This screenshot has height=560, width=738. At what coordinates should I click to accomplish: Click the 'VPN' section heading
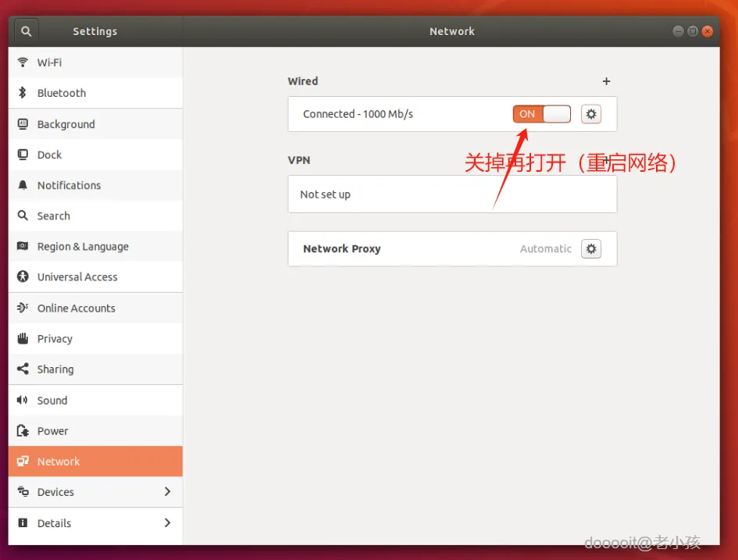(299, 160)
